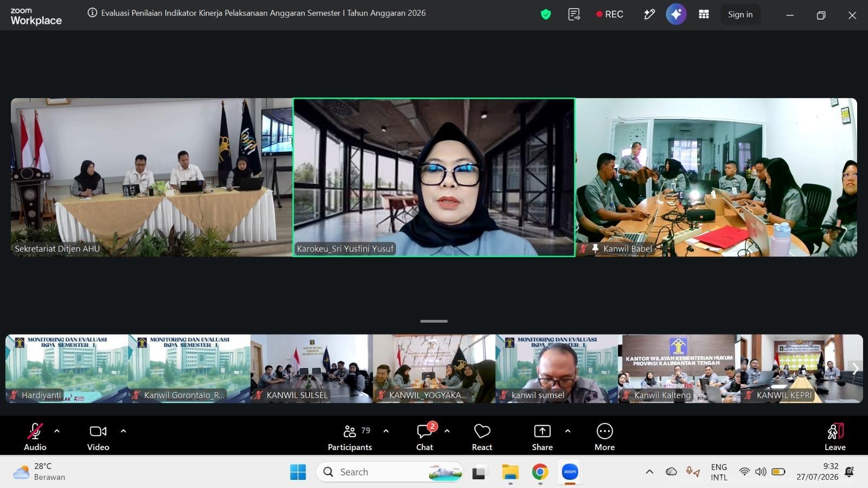Expand share options caret
This screenshot has height=488, width=868.
point(567,431)
